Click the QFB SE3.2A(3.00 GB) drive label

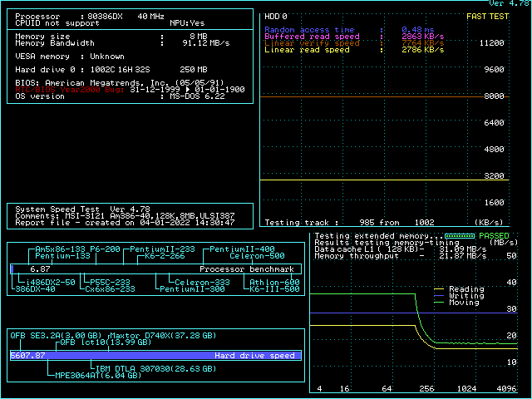(57, 336)
